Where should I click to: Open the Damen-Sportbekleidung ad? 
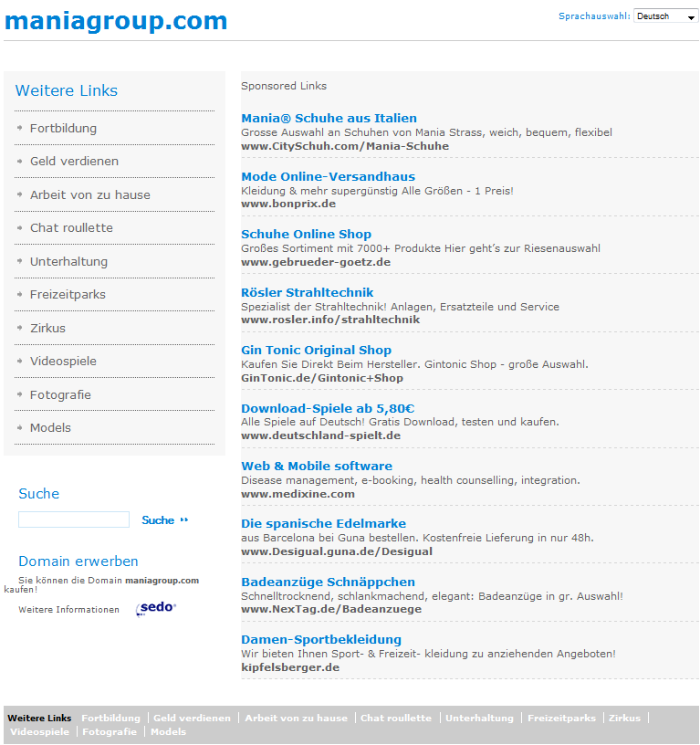click(x=321, y=639)
